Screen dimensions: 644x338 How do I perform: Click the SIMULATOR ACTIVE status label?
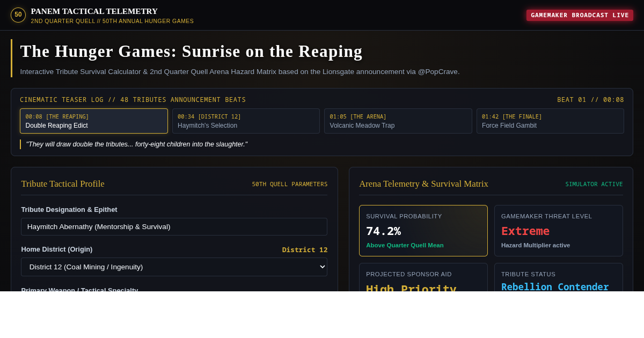click(594, 184)
